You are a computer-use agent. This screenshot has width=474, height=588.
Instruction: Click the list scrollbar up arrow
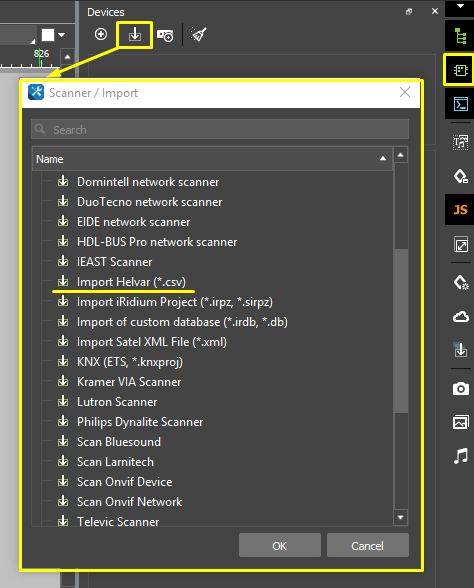[400, 155]
